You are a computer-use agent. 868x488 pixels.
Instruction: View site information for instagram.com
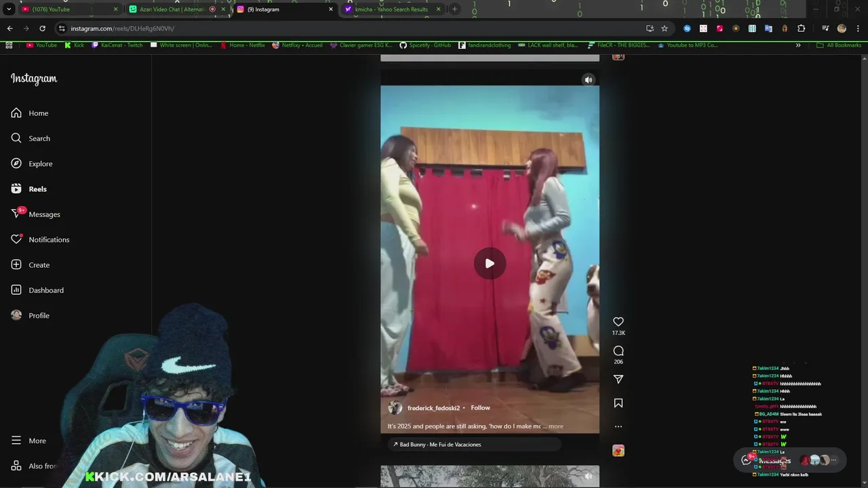coord(62,28)
